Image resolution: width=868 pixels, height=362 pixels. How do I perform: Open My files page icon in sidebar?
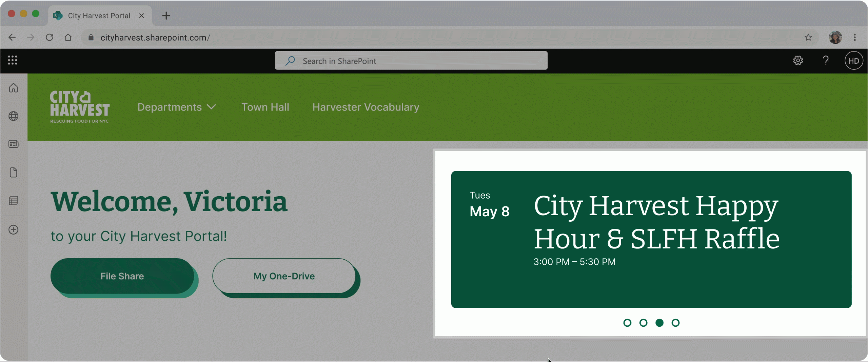click(x=14, y=172)
